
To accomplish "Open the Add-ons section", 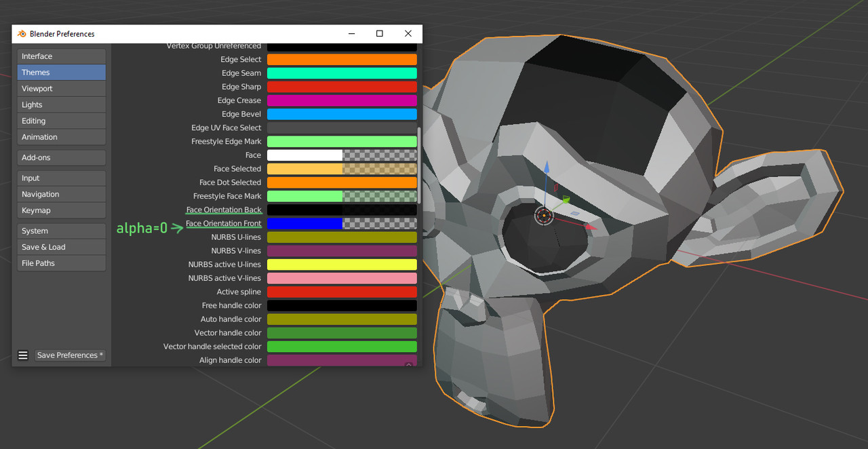I will tap(62, 158).
